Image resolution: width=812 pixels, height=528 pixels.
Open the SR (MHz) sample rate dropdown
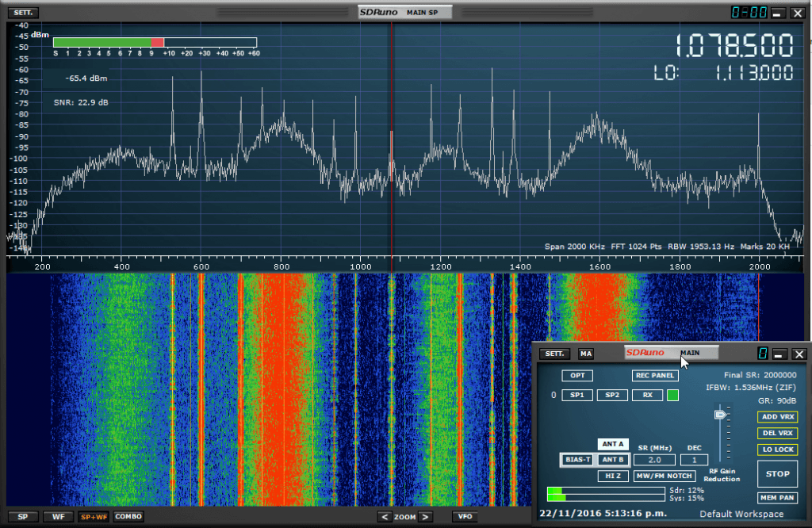click(654, 460)
